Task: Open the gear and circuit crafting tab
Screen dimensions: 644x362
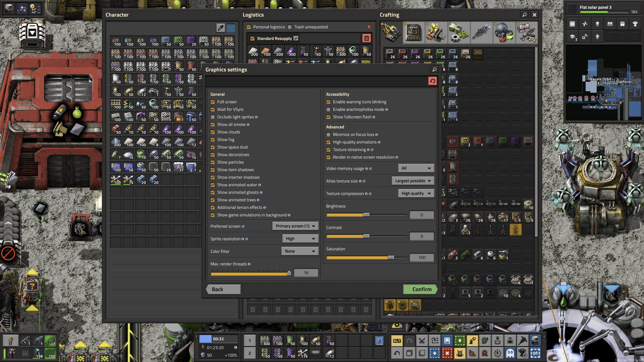Action: click(x=459, y=33)
